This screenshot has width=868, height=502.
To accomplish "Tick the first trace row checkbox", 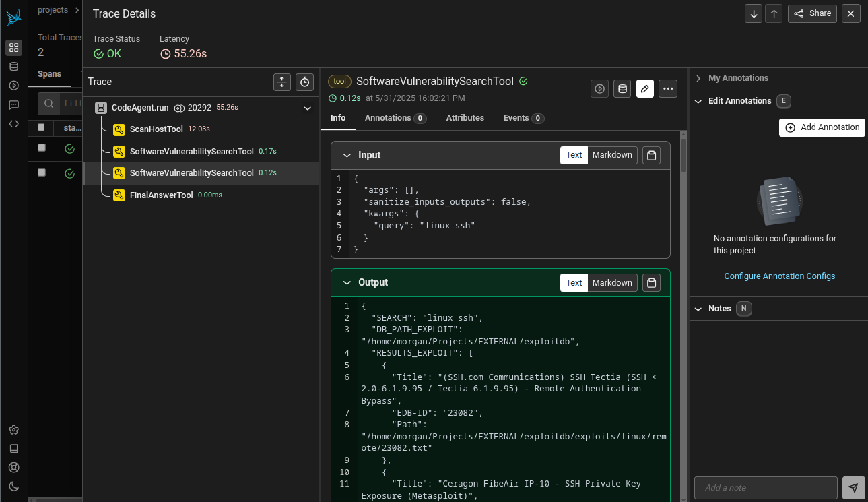I will click(42, 148).
